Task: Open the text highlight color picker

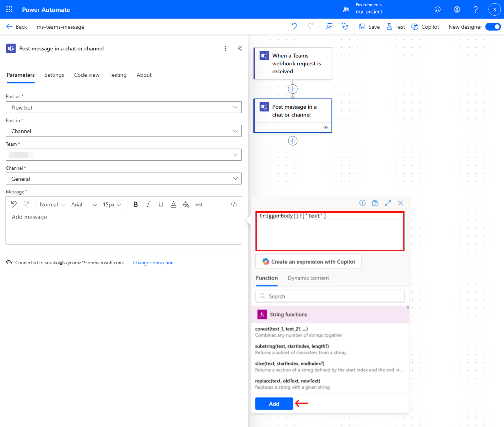Action: (186, 204)
